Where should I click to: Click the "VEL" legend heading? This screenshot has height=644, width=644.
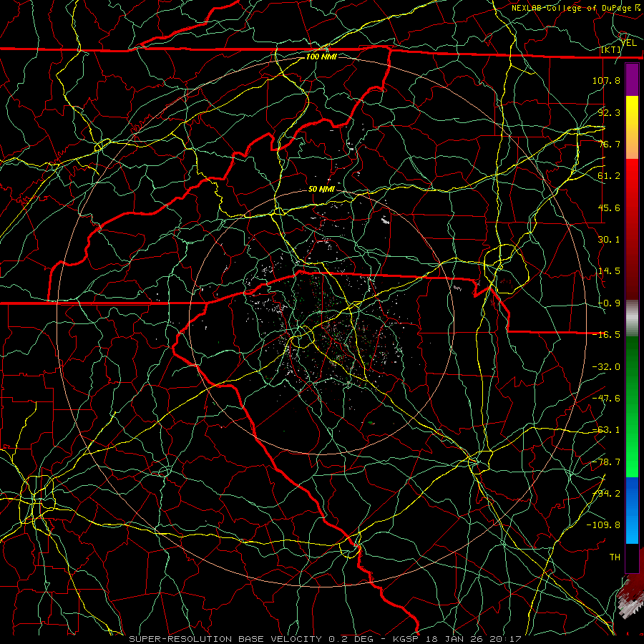(x=629, y=42)
